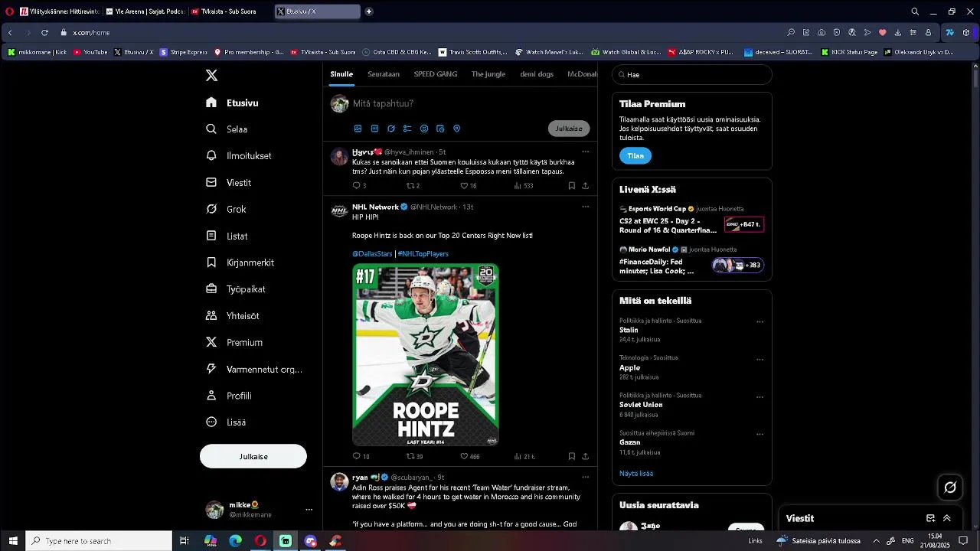Open Varmennetut organisaatiot item

(x=254, y=369)
